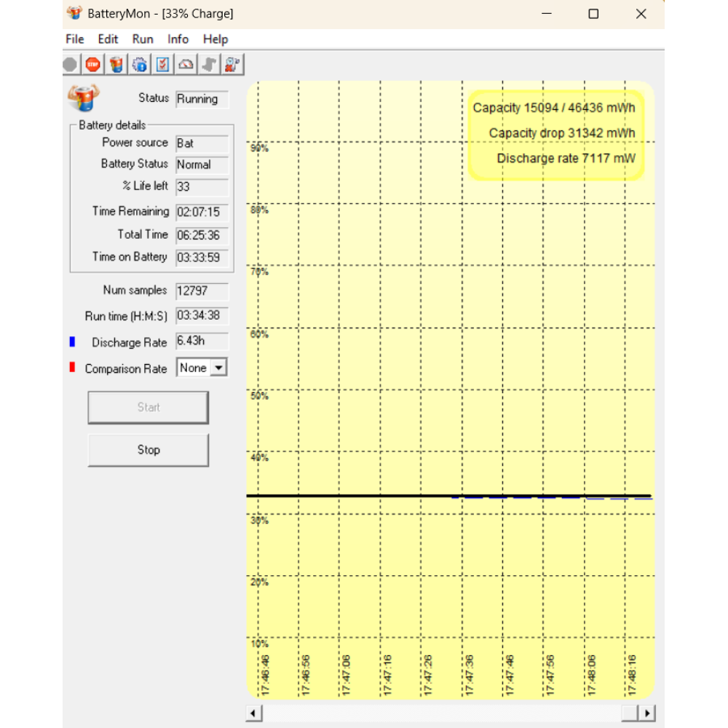Open the Info menu
The image size is (728, 728).
pyautogui.click(x=178, y=39)
